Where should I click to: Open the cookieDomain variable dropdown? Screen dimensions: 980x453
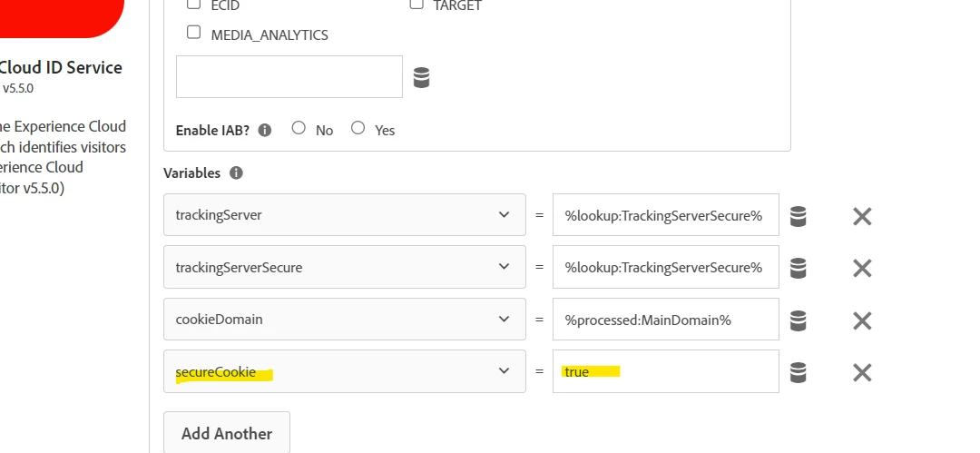pyautogui.click(x=345, y=320)
